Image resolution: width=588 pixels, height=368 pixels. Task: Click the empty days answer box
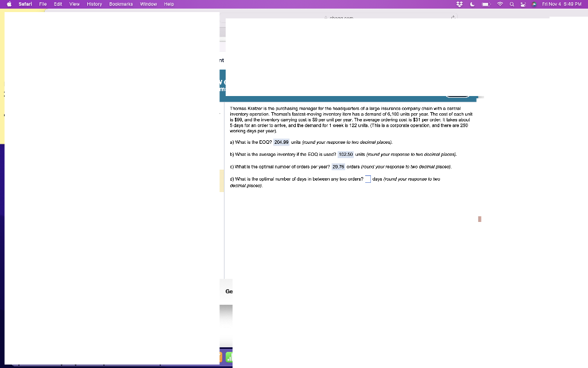(x=368, y=179)
